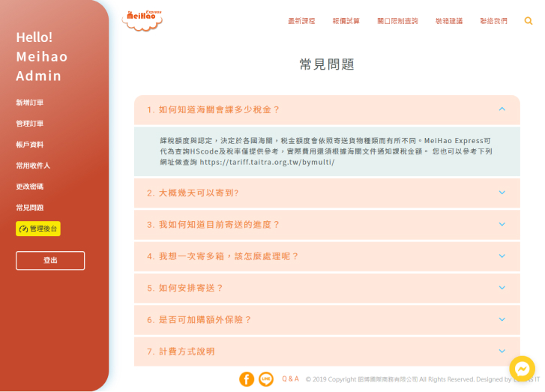The height and width of the screenshot is (392, 545).
Task: Select 新增訂單 in sidebar
Action: point(30,103)
